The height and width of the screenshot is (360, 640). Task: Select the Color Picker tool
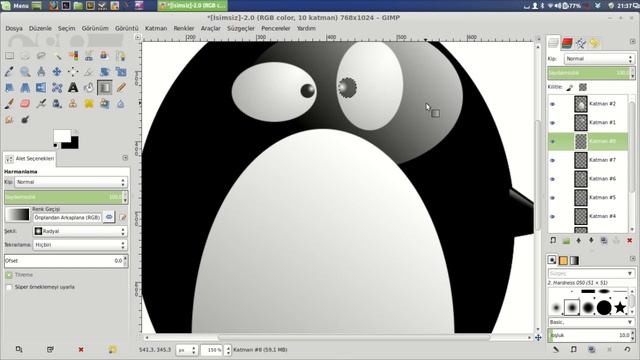click(9, 72)
